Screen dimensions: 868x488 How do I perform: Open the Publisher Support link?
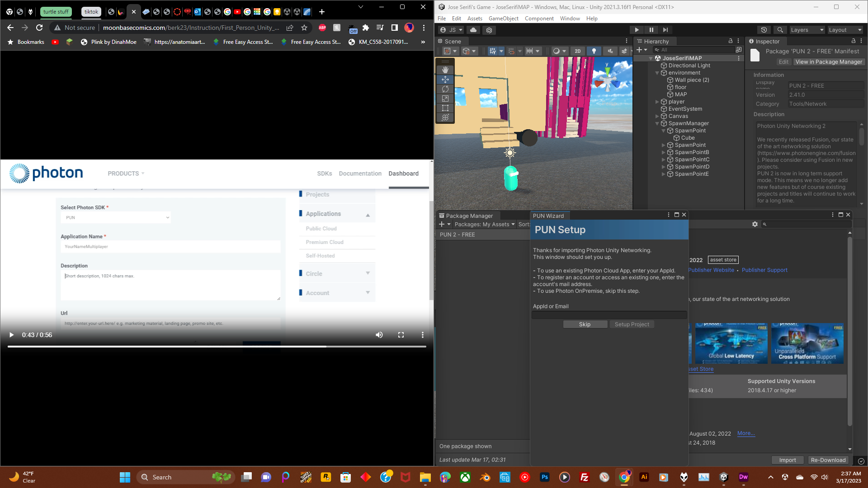(764, 270)
